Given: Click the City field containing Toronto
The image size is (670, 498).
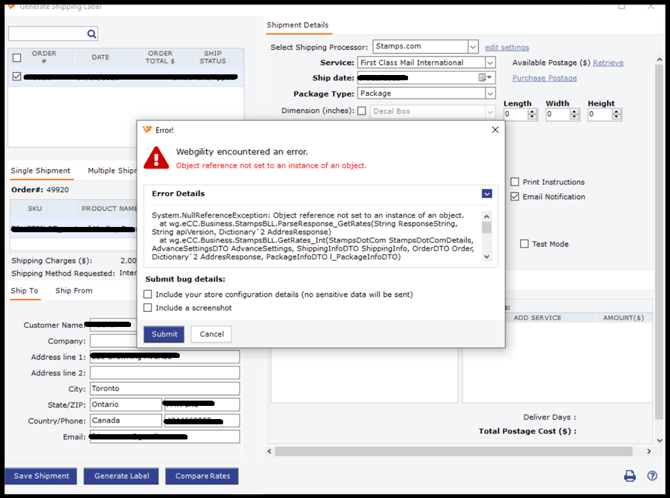Looking at the screenshot, I should 165,389.
